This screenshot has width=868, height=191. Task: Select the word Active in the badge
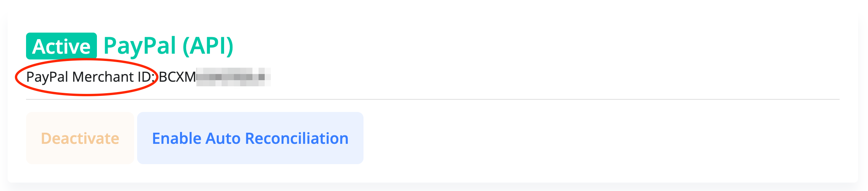point(61,47)
